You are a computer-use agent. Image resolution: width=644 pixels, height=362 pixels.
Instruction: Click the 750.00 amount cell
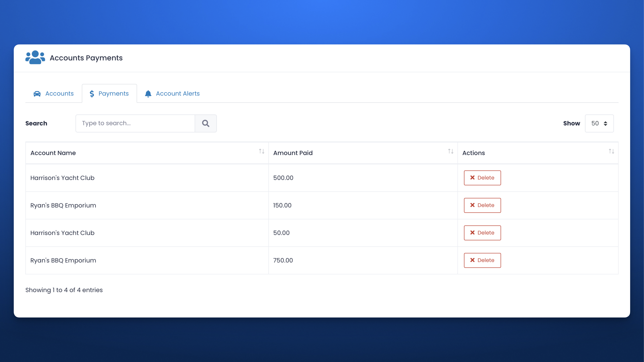(x=283, y=260)
